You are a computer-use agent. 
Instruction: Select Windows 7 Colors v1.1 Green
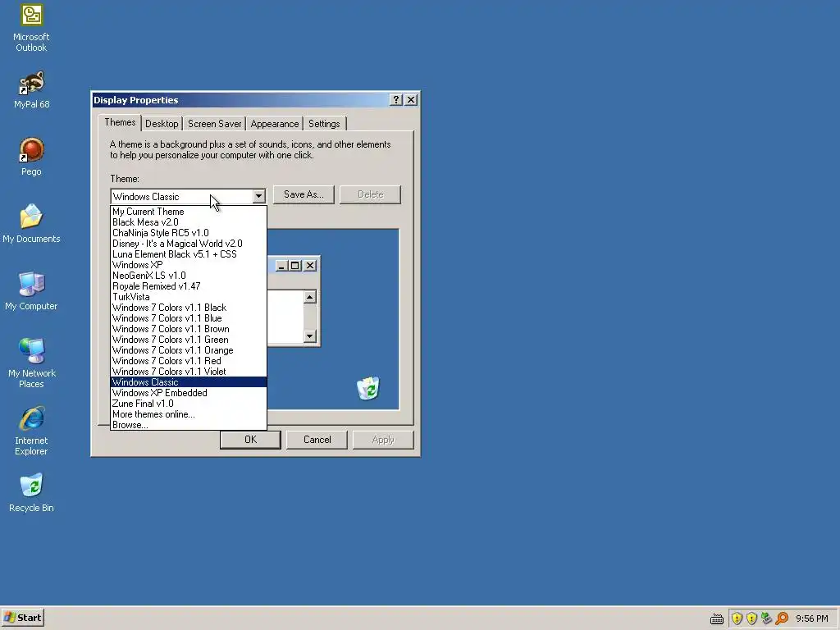[189, 340]
